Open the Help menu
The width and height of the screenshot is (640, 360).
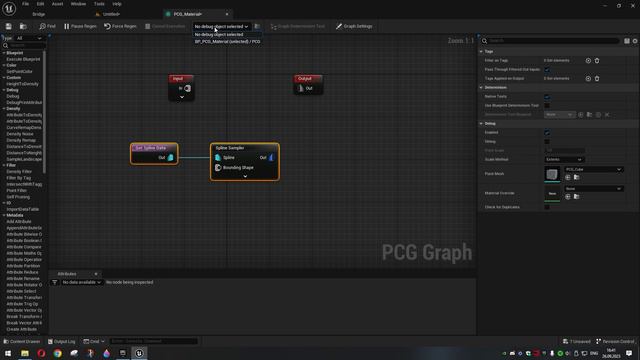tap(117, 4)
